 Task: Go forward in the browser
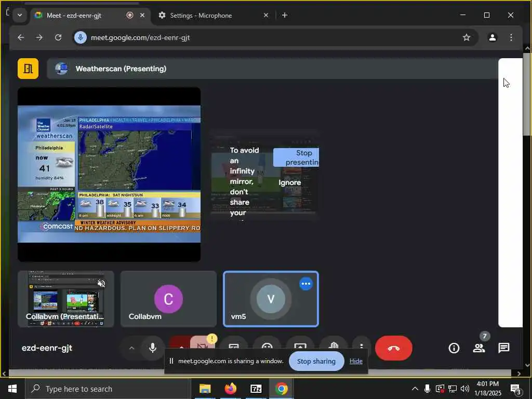[x=39, y=37]
